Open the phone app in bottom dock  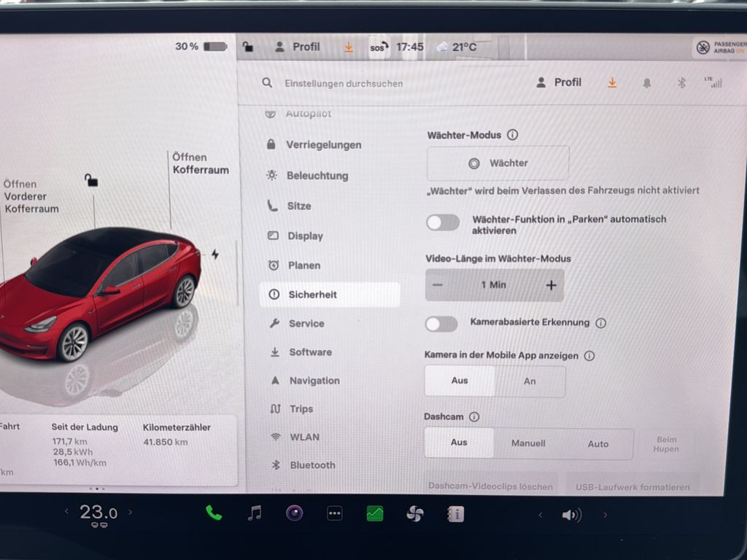(x=214, y=513)
